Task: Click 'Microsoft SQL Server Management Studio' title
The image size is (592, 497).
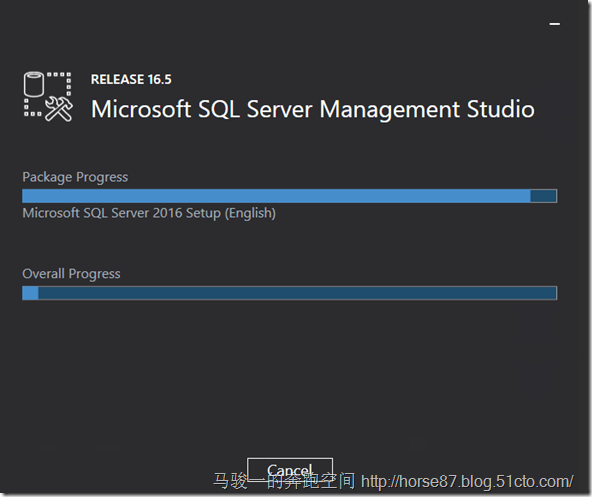Action: coord(313,109)
